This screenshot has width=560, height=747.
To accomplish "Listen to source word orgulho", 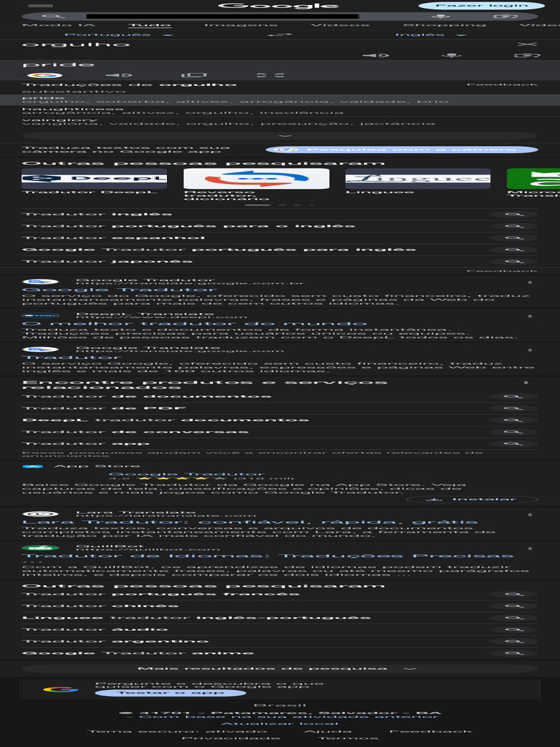I will pyautogui.click(x=376, y=55).
